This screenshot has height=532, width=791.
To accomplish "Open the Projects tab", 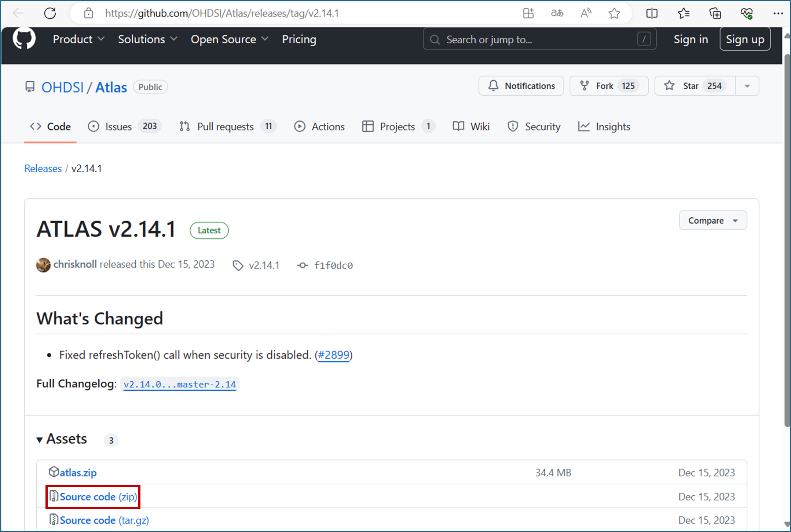I will coord(398,126).
